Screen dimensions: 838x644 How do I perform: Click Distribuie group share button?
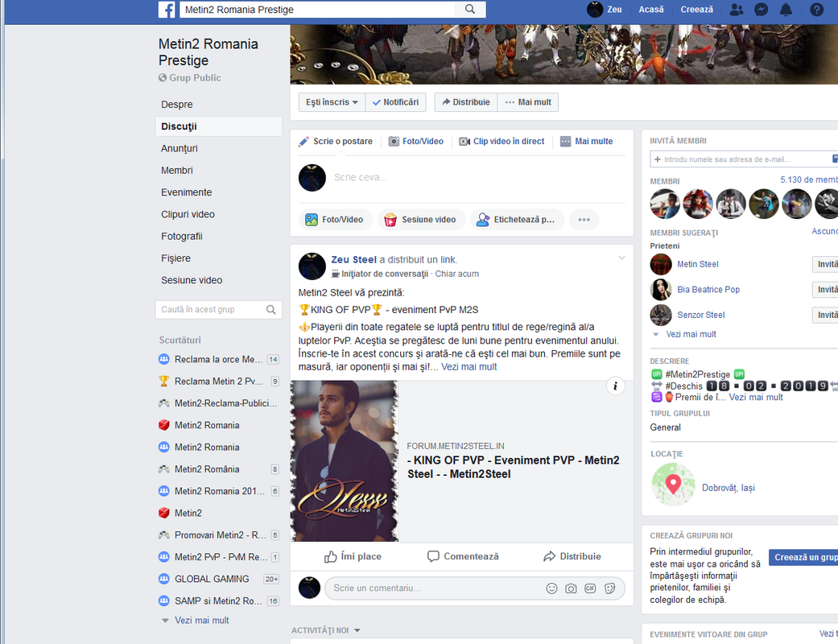click(x=466, y=102)
